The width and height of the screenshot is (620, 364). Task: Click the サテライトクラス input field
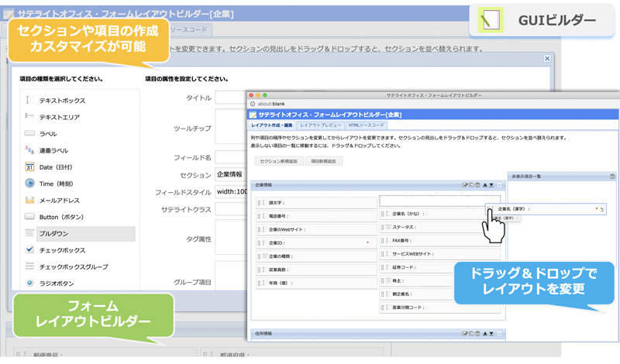(x=231, y=209)
